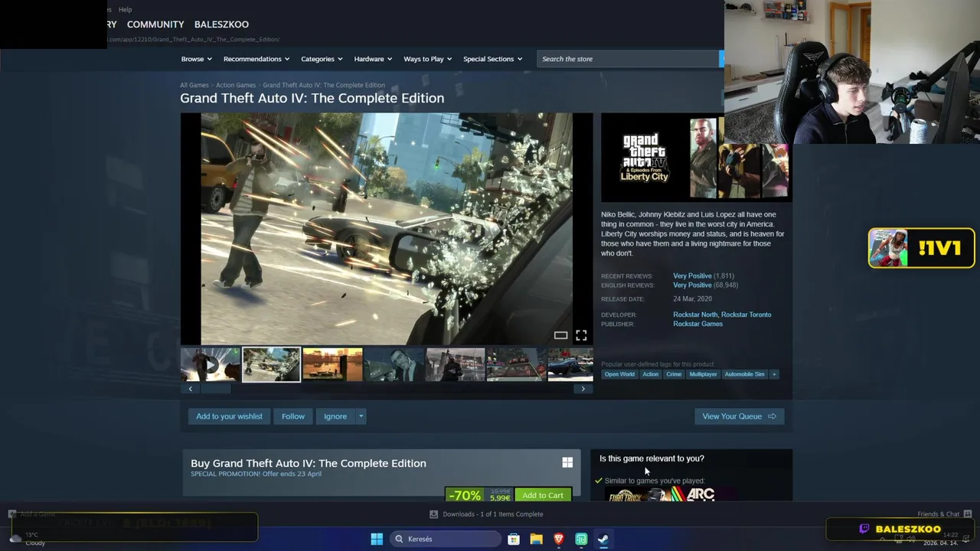
Task: Open the BALESZKOO profile tab
Action: (221, 24)
